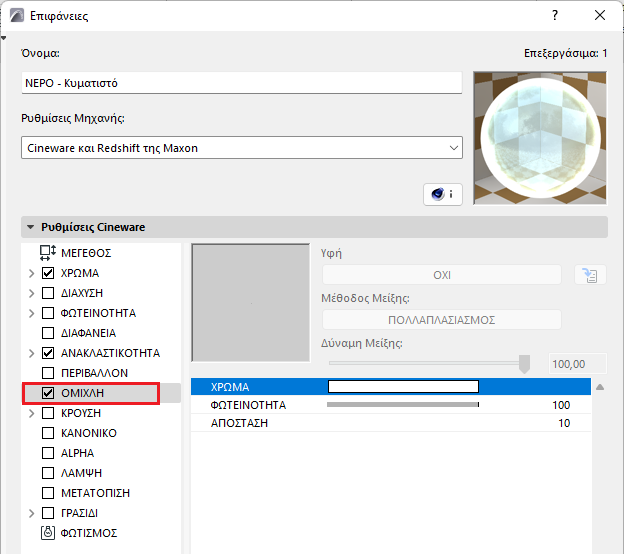The image size is (624, 554).
Task: Collapse the Ρυθμίσεις Cineware section
Action: click(x=30, y=227)
